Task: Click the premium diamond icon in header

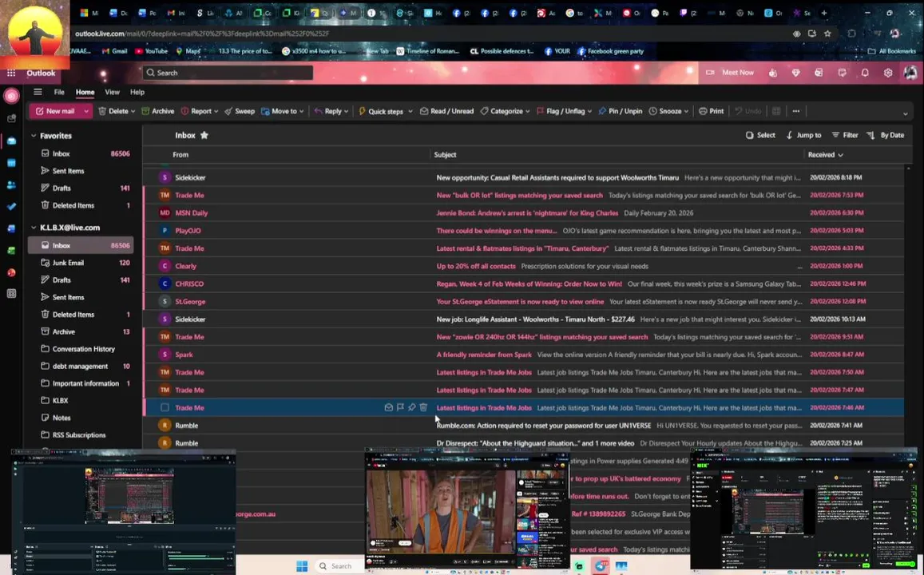Action: tap(795, 73)
